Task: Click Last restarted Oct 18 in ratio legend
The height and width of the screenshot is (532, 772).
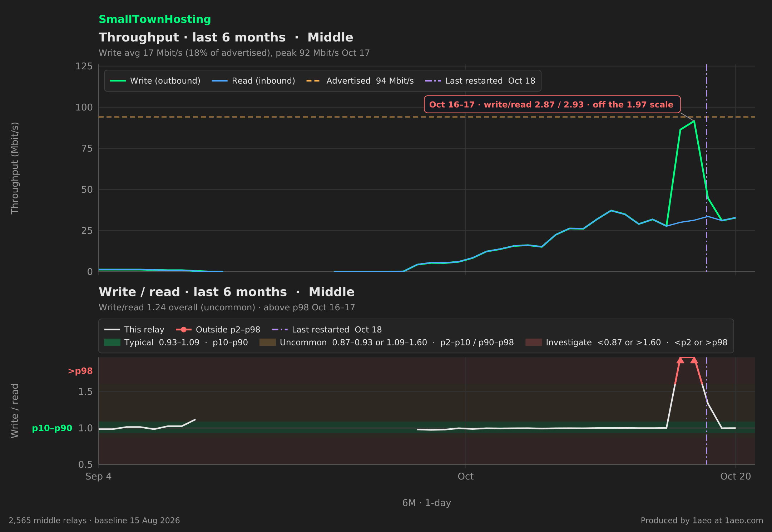Action: (x=327, y=330)
